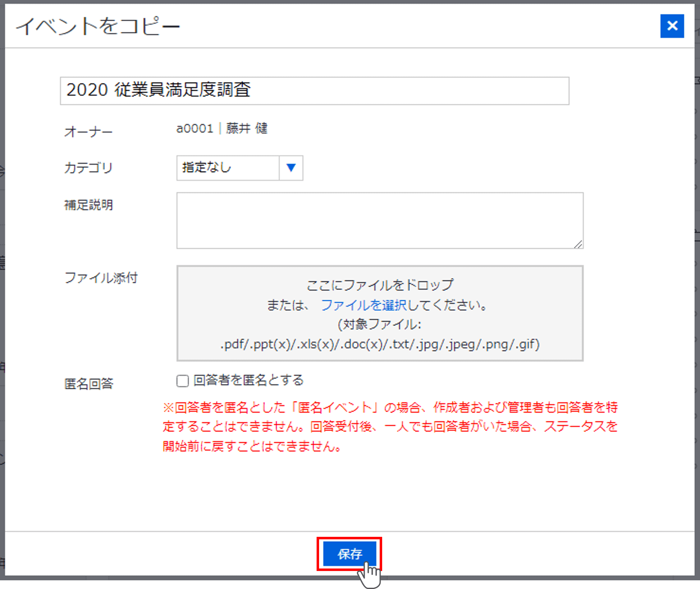This screenshot has width=700, height=589.
Task: Open the ファイルを選択 link
Action: (x=364, y=305)
